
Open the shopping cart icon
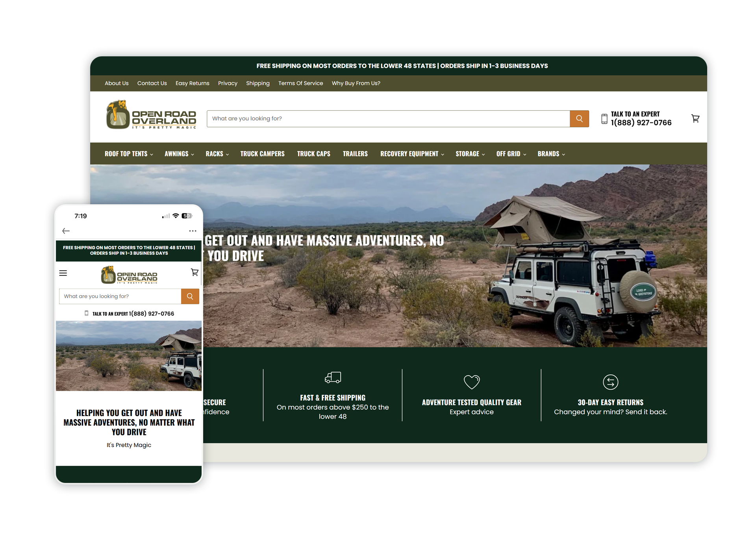(695, 118)
